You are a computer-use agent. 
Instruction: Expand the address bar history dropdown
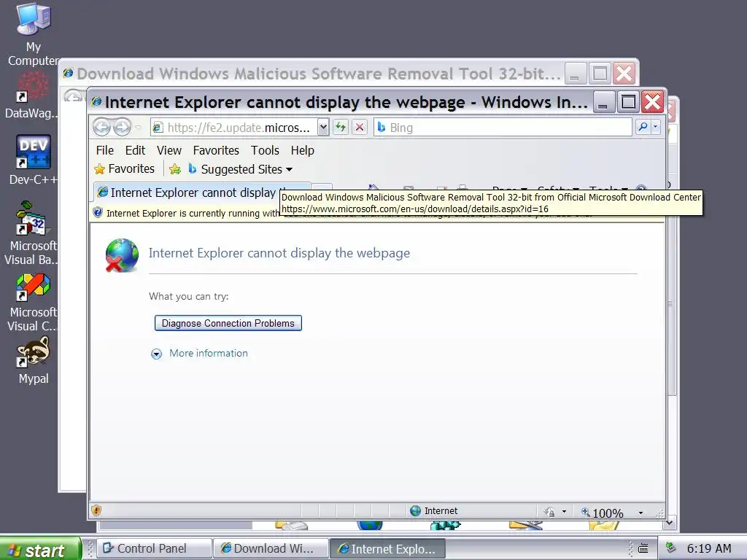(x=323, y=127)
